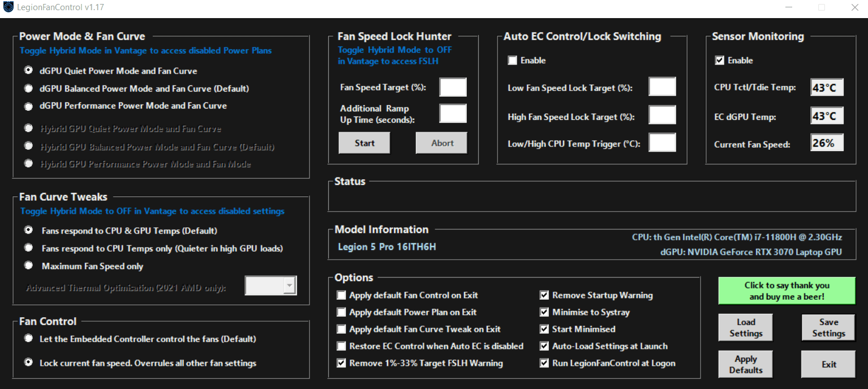Image resolution: width=868 pixels, height=389 pixels.
Task: Select dGPU Balanced Power Mode and Fan Curve
Action: pyautogui.click(x=28, y=88)
